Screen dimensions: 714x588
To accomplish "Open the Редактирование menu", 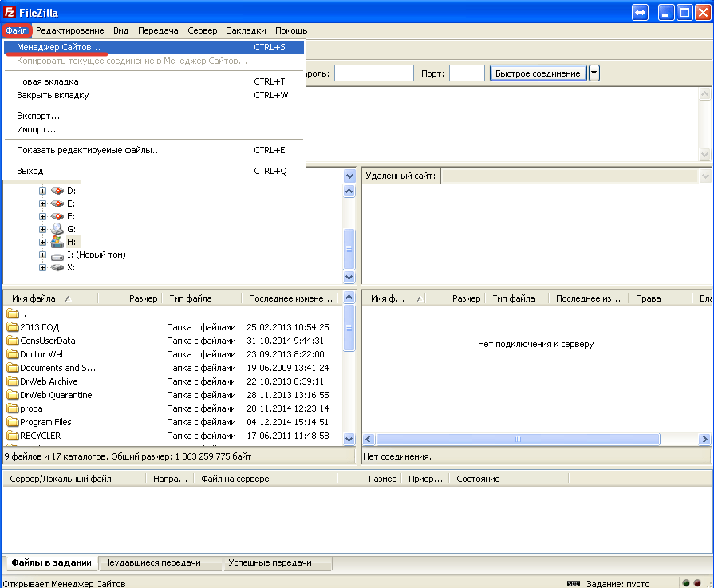I will [x=69, y=30].
